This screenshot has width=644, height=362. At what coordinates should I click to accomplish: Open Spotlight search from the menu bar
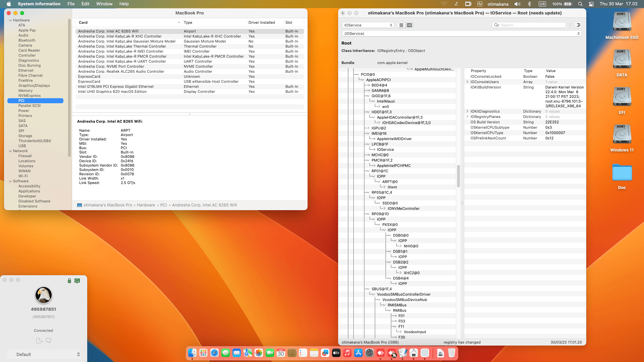click(580, 4)
